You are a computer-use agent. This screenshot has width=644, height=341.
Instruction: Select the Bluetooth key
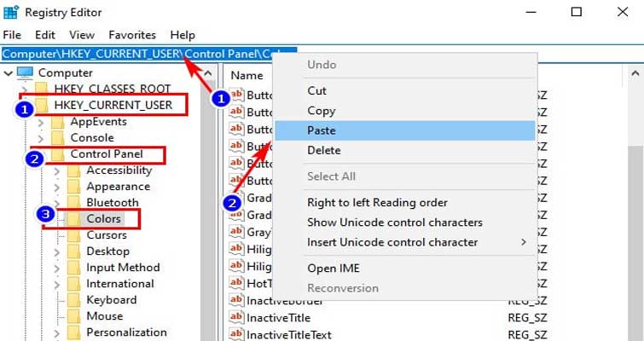pyautogui.click(x=112, y=202)
